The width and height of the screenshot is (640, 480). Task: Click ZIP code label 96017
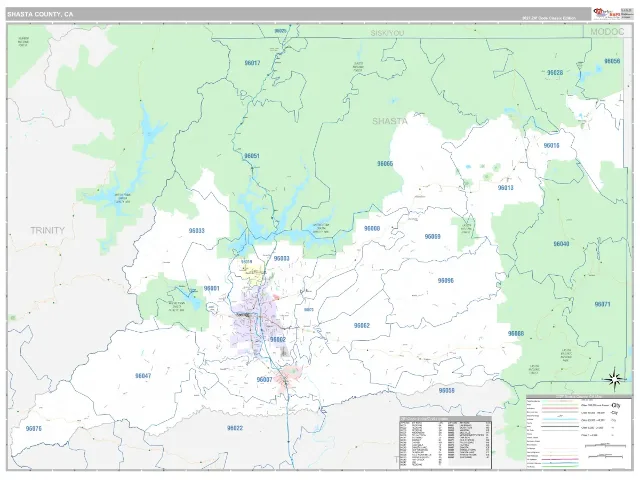pos(252,63)
